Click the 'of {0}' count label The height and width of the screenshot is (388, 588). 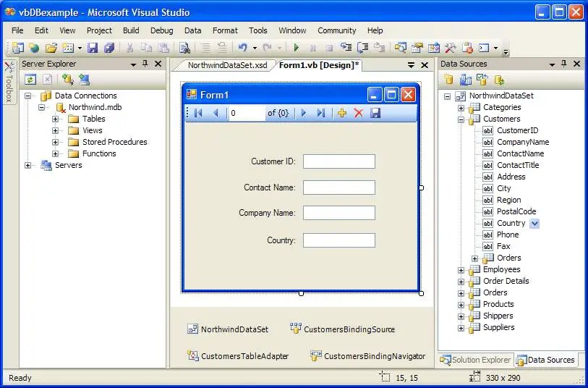(x=278, y=113)
